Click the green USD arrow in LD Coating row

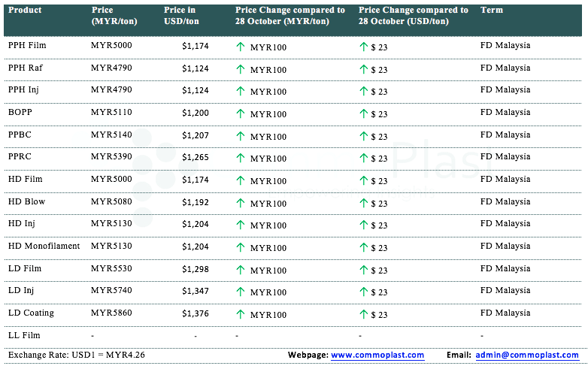pyautogui.click(x=364, y=314)
